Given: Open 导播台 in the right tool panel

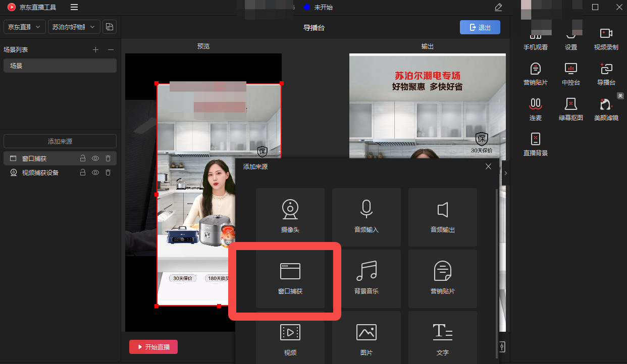Looking at the screenshot, I should (606, 74).
